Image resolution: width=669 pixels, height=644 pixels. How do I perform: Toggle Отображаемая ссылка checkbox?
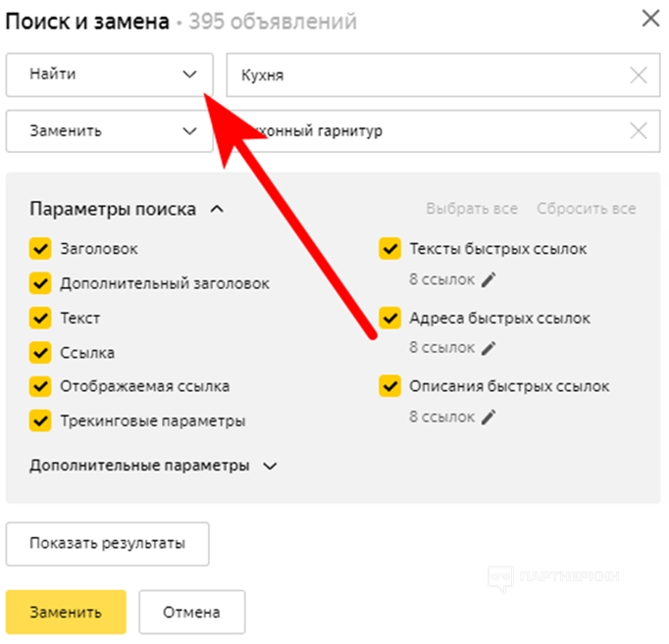coord(40,386)
